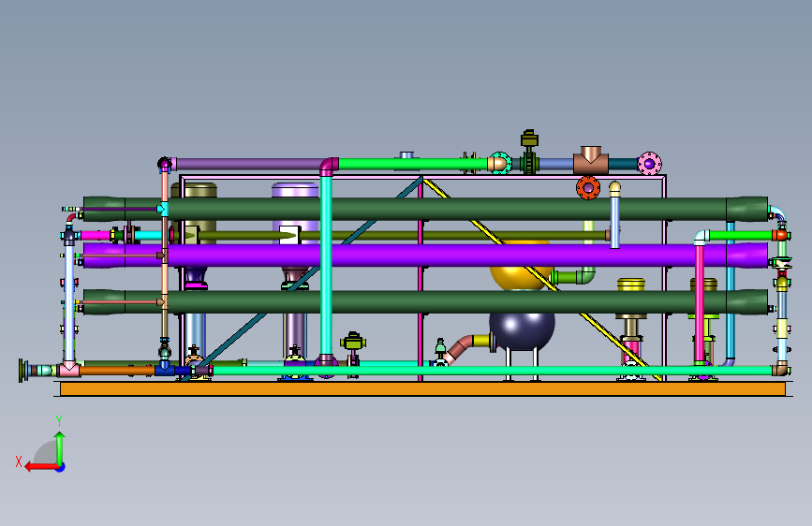Select the long bright purple horizontal vessel
This screenshot has width=812, height=526.
(x=425, y=256)
